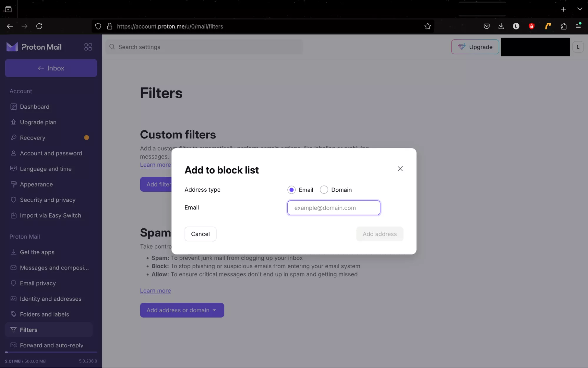Select the Domain address type radio
The width and height of the screenshot is (588, 368).
click(x=324, y=190)
